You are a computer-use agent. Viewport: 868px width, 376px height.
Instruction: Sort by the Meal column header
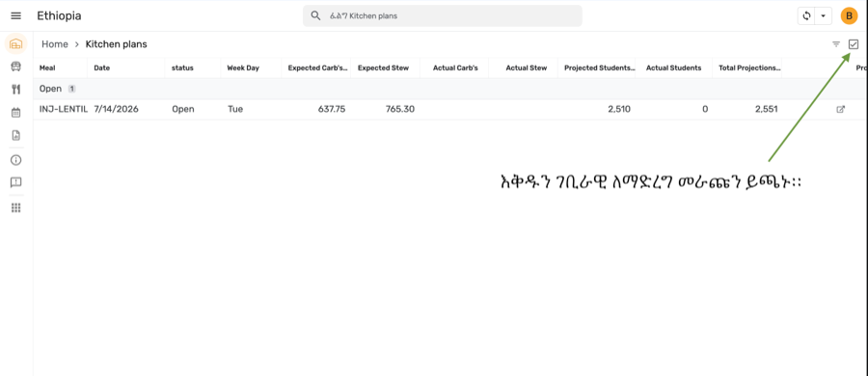pyautogui.click(x=47, y=68)
